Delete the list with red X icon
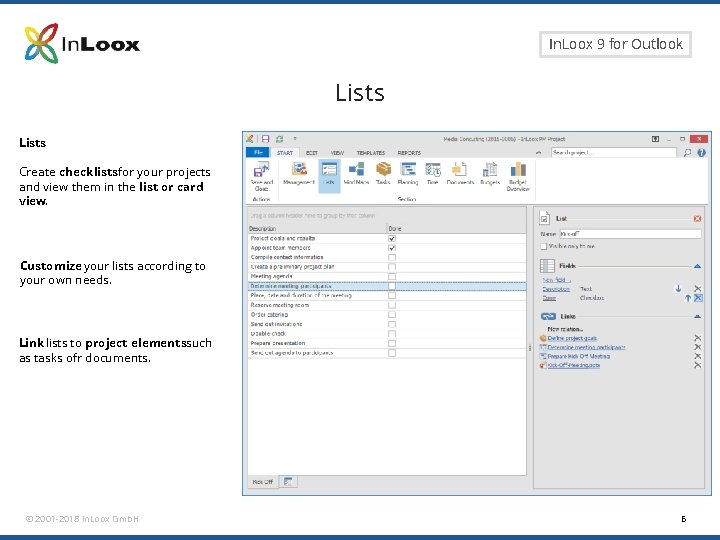This screenshot has height=540, width=720. (x=698, y=219)
